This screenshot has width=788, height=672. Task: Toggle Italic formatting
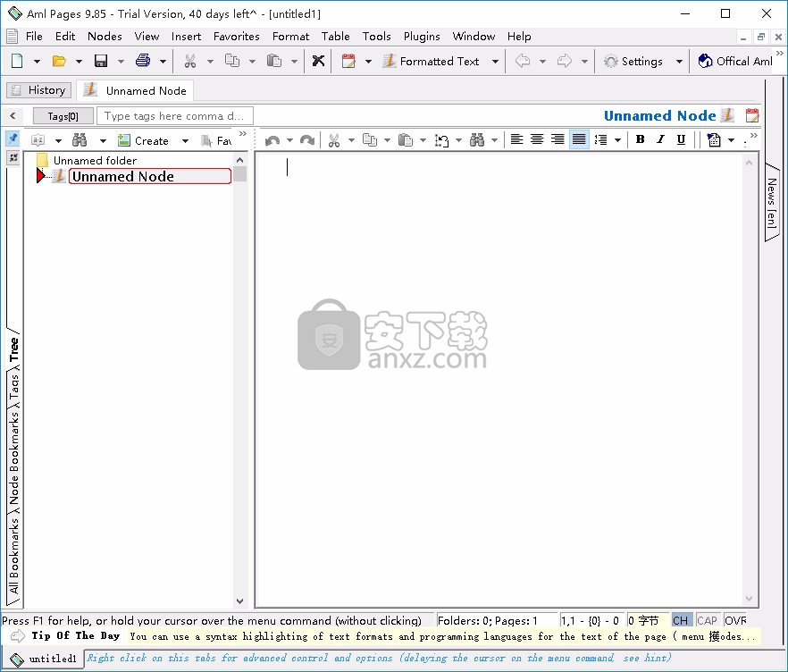pos(660,139)
